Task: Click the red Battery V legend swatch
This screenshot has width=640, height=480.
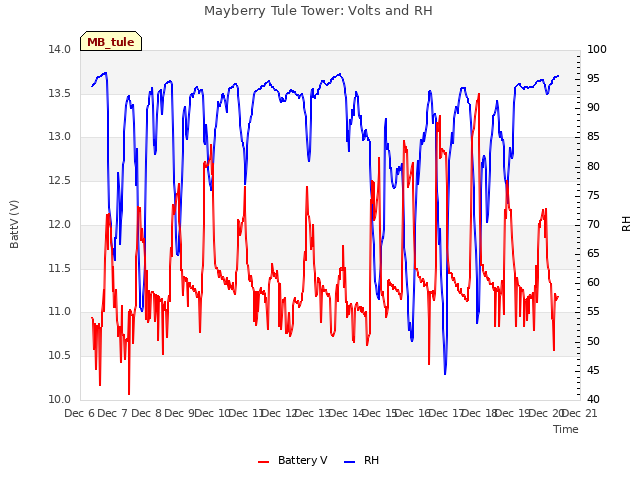Action: (264, 462)
